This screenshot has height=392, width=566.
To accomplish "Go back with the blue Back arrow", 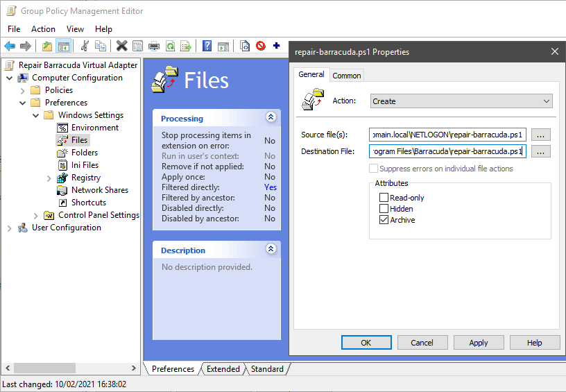I will 10,46.
